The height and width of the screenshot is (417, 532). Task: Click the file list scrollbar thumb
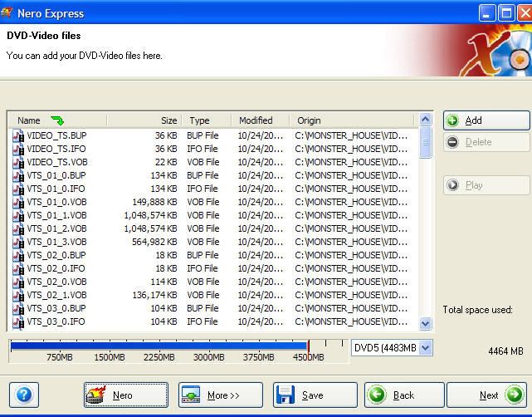coord(426,143)
